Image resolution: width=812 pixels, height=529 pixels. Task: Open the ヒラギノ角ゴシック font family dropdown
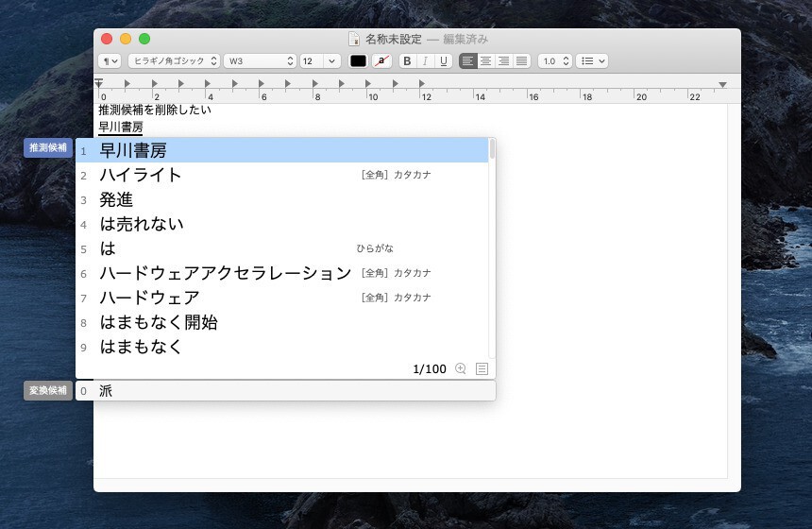click(x=174, y=60)
